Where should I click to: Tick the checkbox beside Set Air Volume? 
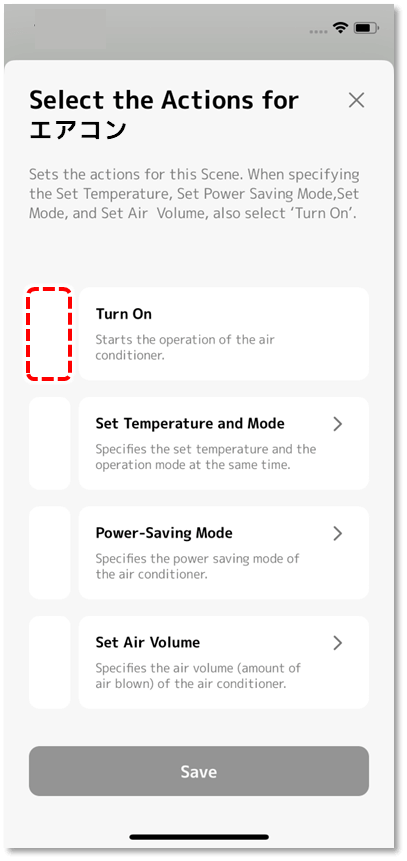(x=49, y=662)
